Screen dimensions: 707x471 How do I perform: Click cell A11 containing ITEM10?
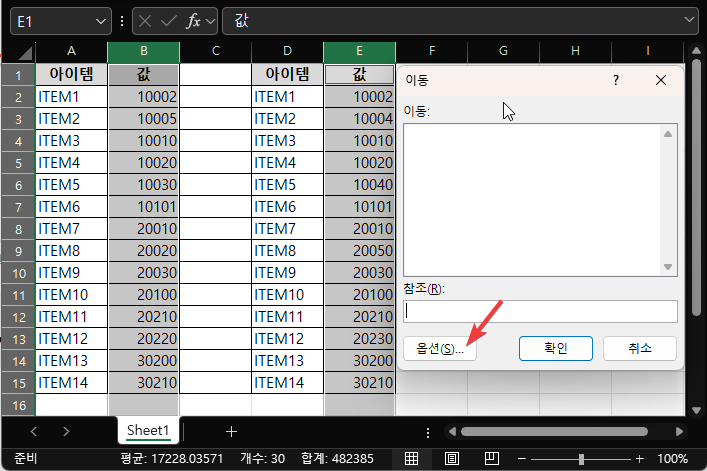point(71,295)
